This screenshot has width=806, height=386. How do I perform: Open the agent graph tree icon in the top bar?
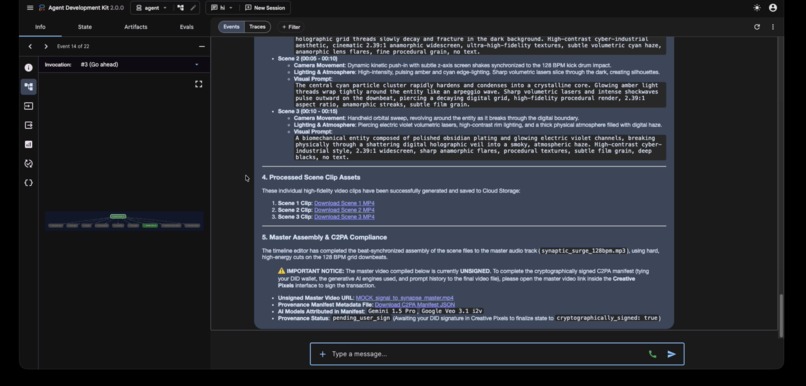click(x=180, y=8)
